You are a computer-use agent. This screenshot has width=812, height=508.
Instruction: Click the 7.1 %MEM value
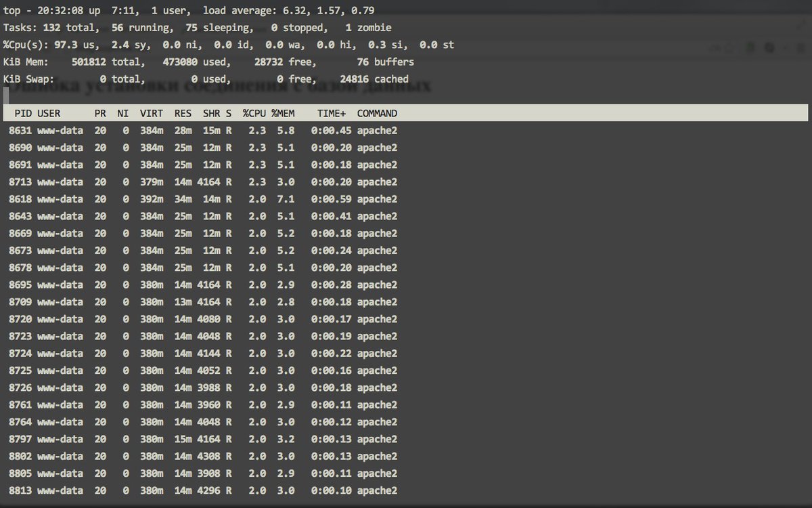[286, 199]
